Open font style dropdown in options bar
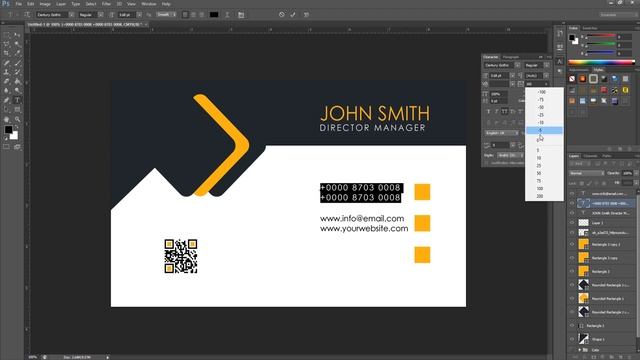This screenshot has width=640, height=360. tap(101, 15)
